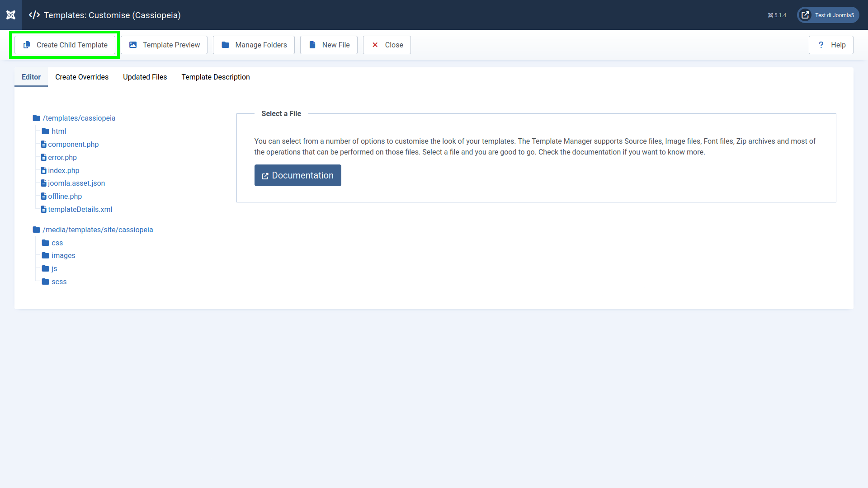The width and height of the screenshot is (868, 488).
Task: Click the red X icon on Close
Action: (375, 45)
